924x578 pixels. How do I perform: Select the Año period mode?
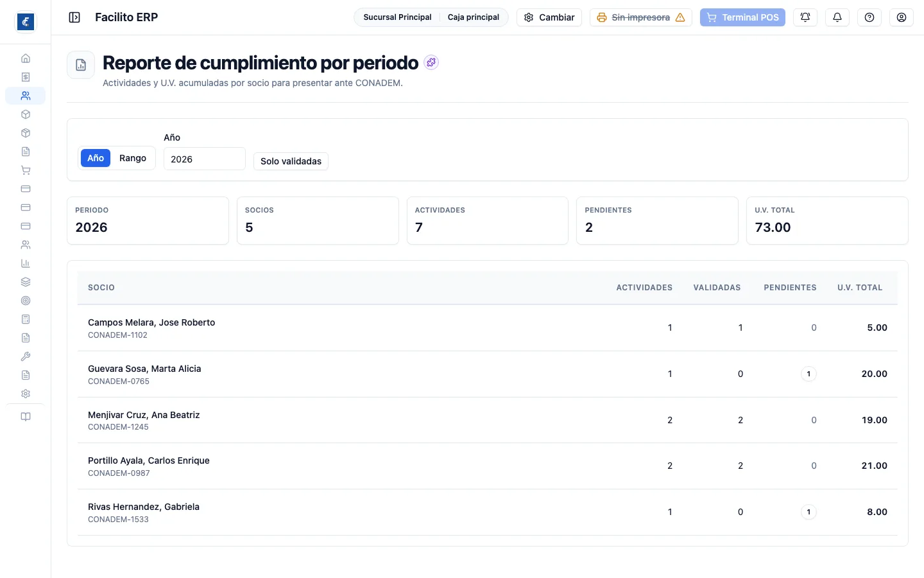96,158
